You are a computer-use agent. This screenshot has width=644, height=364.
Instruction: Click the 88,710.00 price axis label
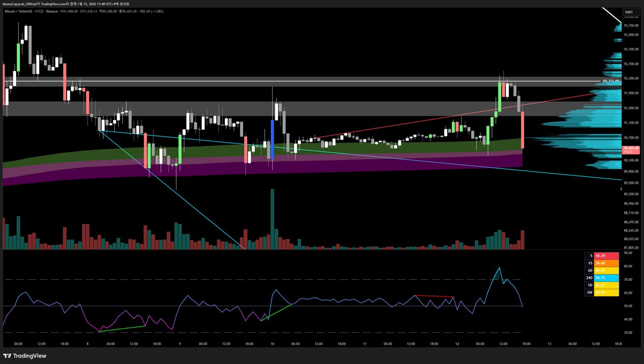[x=631, y=212]
